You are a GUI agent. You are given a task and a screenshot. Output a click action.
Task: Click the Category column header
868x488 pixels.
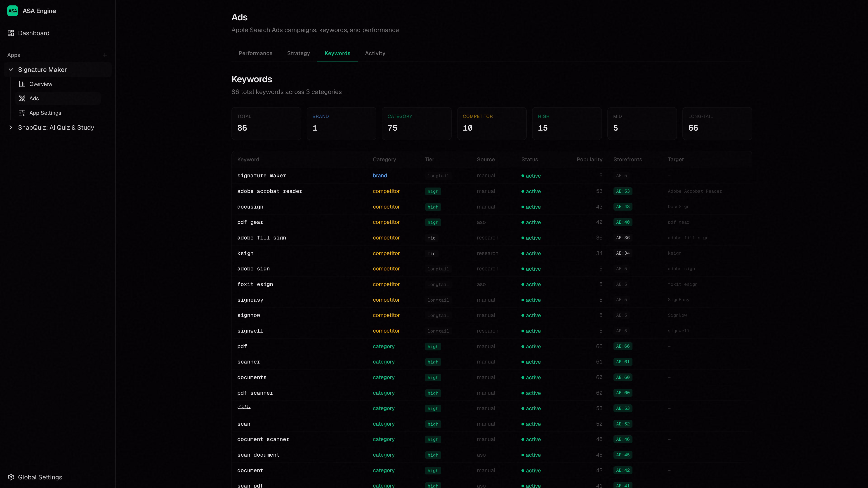point(384,159)
